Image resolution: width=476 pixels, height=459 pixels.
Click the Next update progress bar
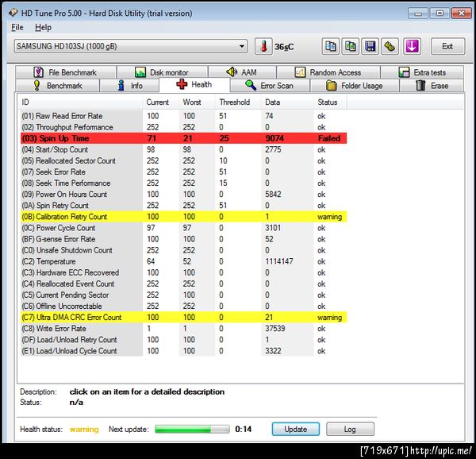point(192,430)
